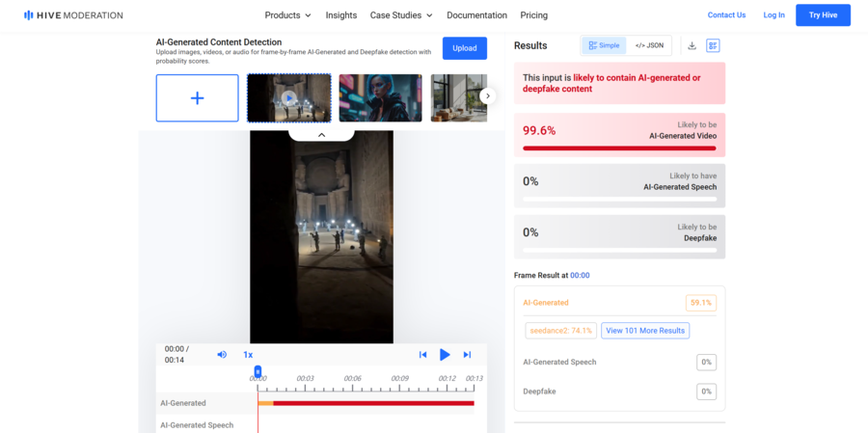The height and width of the screenshot is (433, 868).
Task: Open the Pricing page
Action: click(533, 15)
